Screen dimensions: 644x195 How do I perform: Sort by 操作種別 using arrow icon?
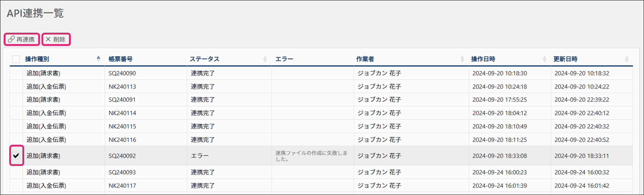[x=98, y=58]
